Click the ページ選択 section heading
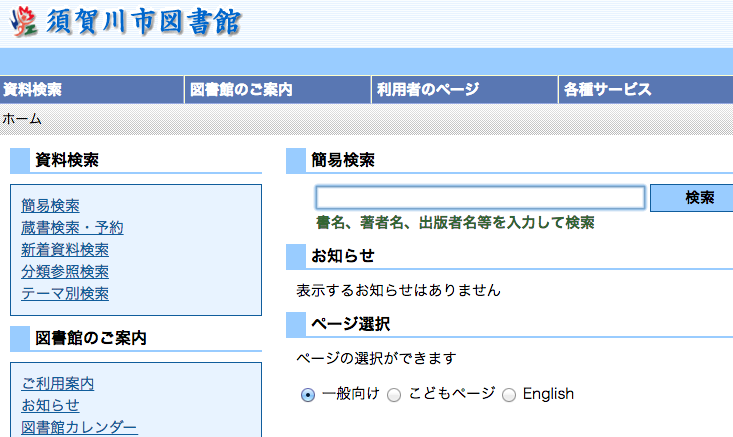Viewport: 733px width, 437px height. [351, 324]
